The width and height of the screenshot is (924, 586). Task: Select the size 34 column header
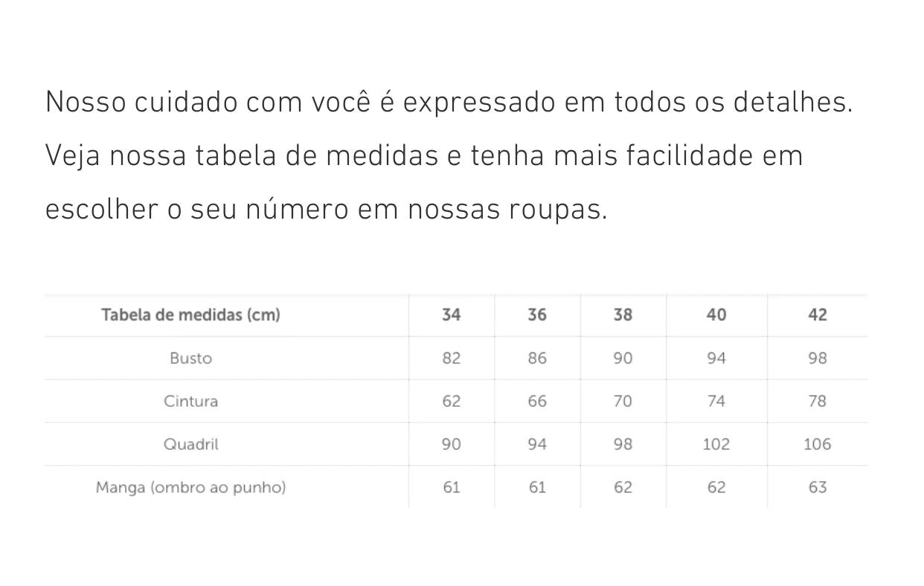pos(451,315)
